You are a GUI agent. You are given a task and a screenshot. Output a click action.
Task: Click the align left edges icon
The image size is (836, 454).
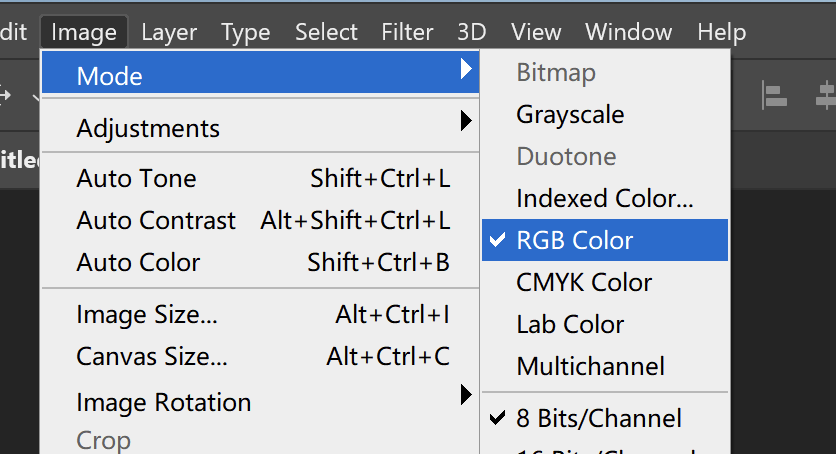tap(773, 96)
